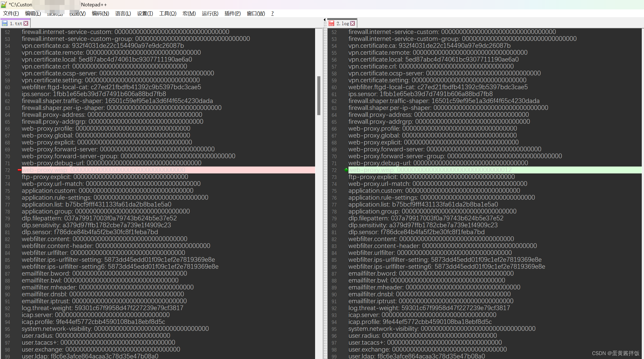Click emailfilter.mheader line in left pane
Screen dimensions: 644x359
(108, 287)
